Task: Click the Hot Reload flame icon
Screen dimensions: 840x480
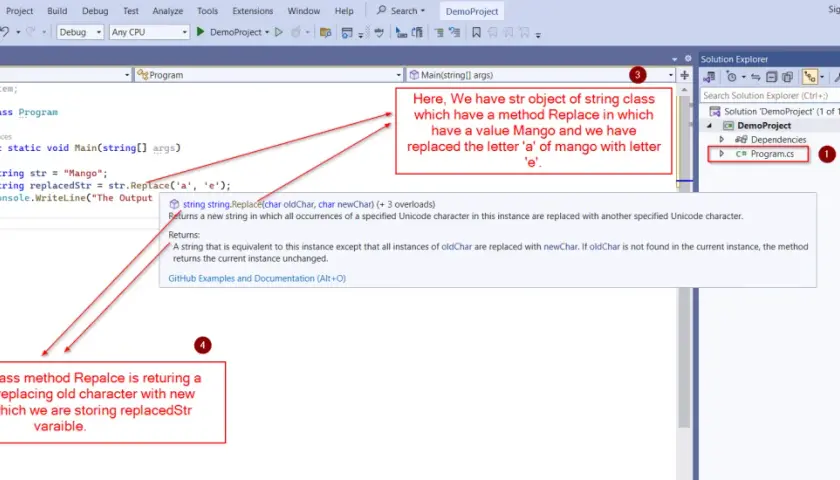Action: click(296, 32)
